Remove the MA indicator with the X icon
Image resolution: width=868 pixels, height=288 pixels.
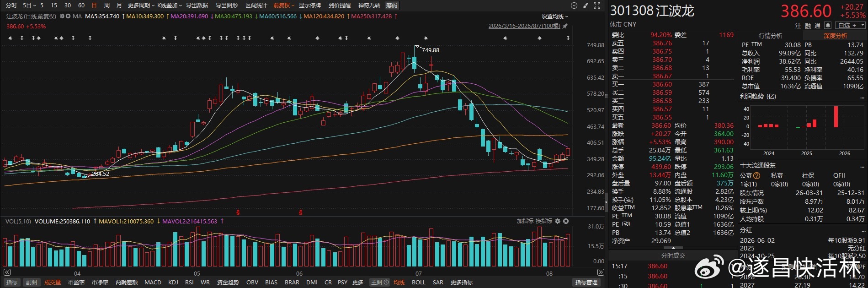(x=68, y=16)
